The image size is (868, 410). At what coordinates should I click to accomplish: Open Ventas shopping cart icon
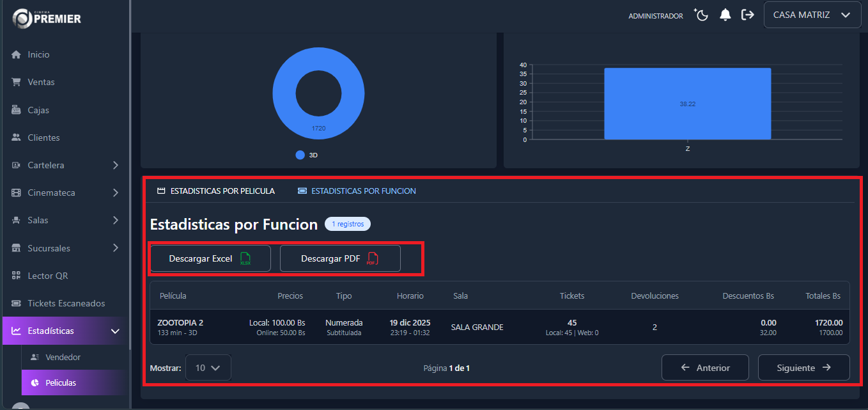click(17, 83)
